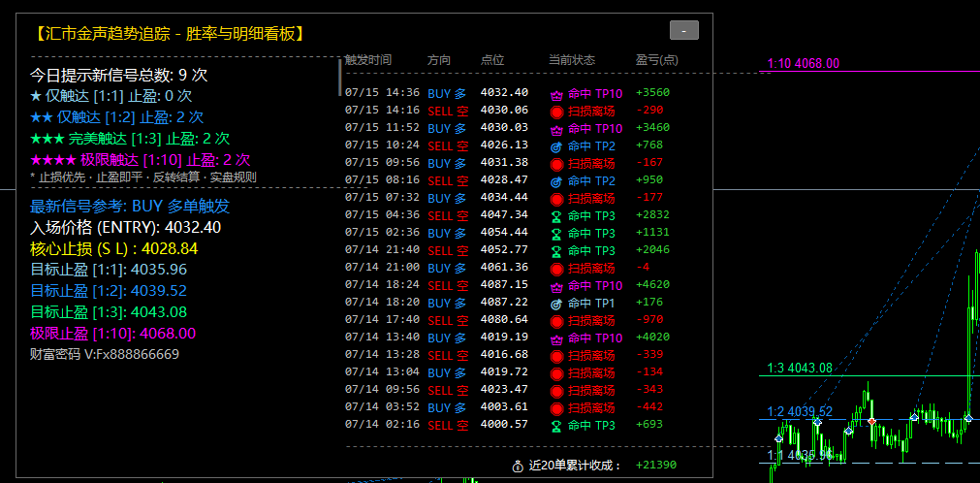Click the 止损优先 rules footnote line
980x483 pixels.
pyautogui.click(x=143, y=177)
